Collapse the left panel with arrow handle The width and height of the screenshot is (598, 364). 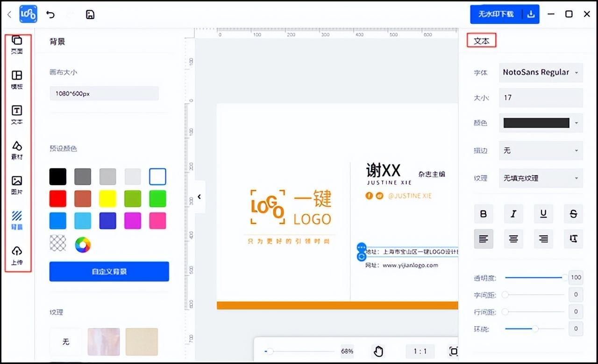[199, 196]
